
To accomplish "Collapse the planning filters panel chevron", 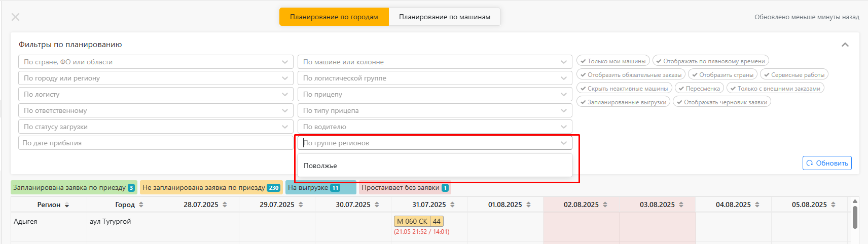I will click(845, 45).
